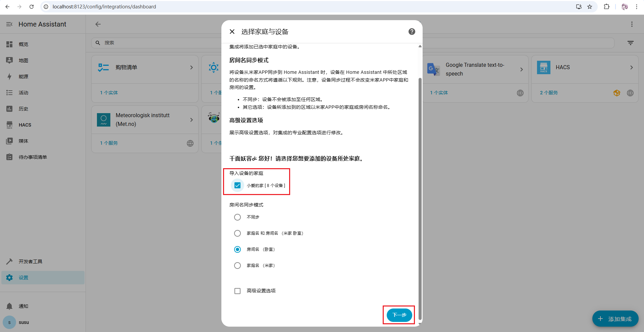Open the Chrome three-dot menu
The height and width of the screenshot is (332, 644).
(x=637, y=7)
